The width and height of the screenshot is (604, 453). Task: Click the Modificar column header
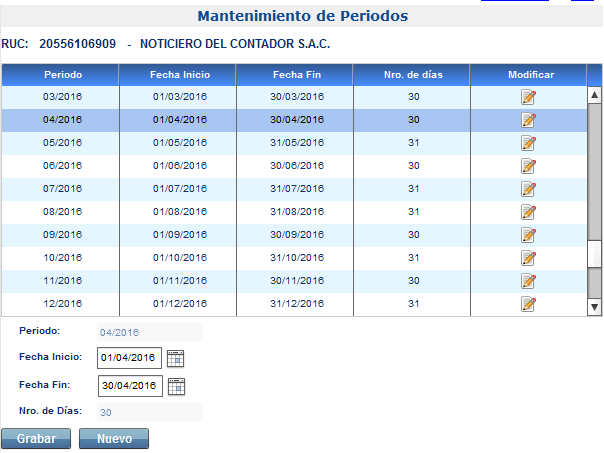click(529, 75)
